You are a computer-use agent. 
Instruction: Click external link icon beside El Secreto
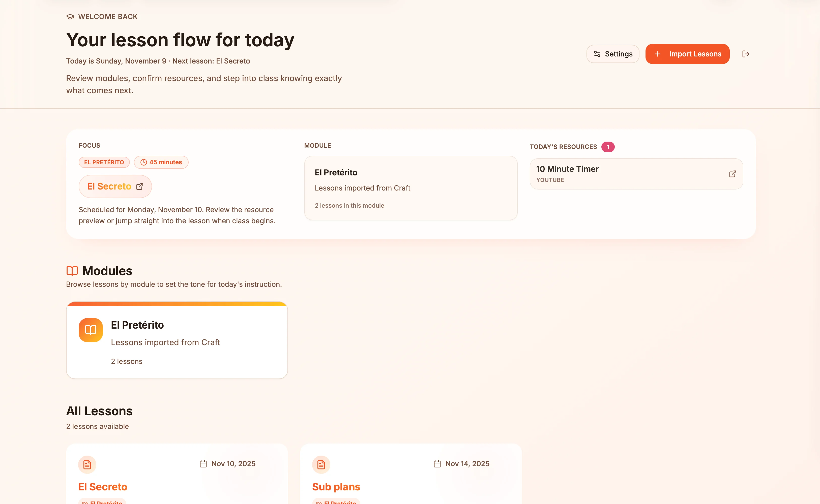(x=140, y=186)
